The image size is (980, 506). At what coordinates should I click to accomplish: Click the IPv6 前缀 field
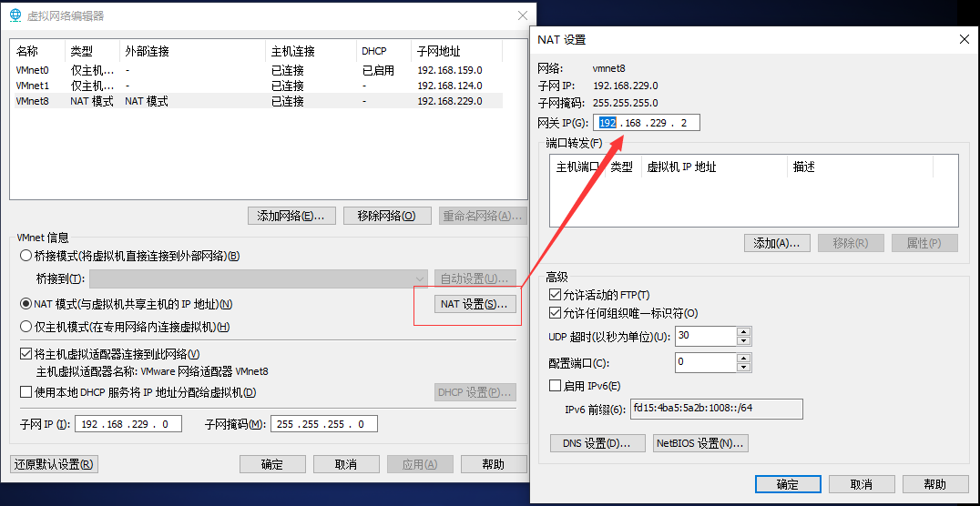coord(716,409)
